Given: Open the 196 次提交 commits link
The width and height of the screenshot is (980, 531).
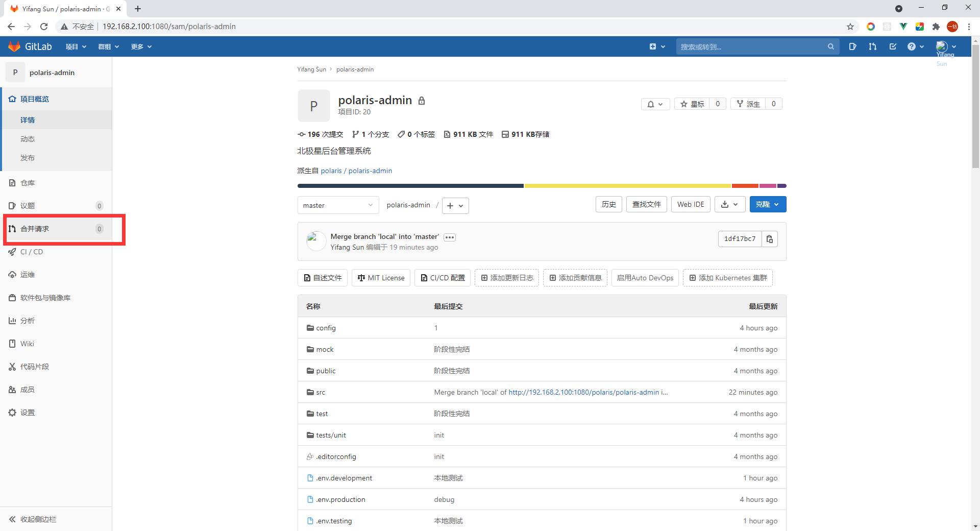Looking at the screenshot, I should coord(321,134).
